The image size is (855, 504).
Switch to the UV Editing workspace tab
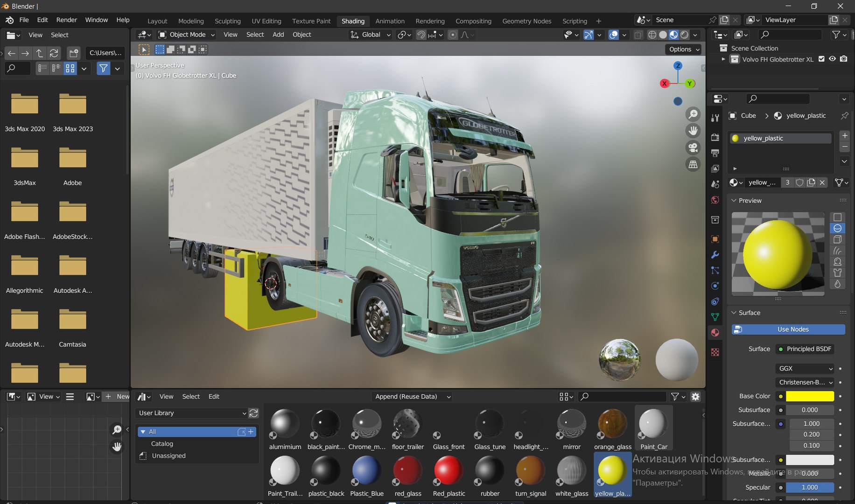pos(266,21)
